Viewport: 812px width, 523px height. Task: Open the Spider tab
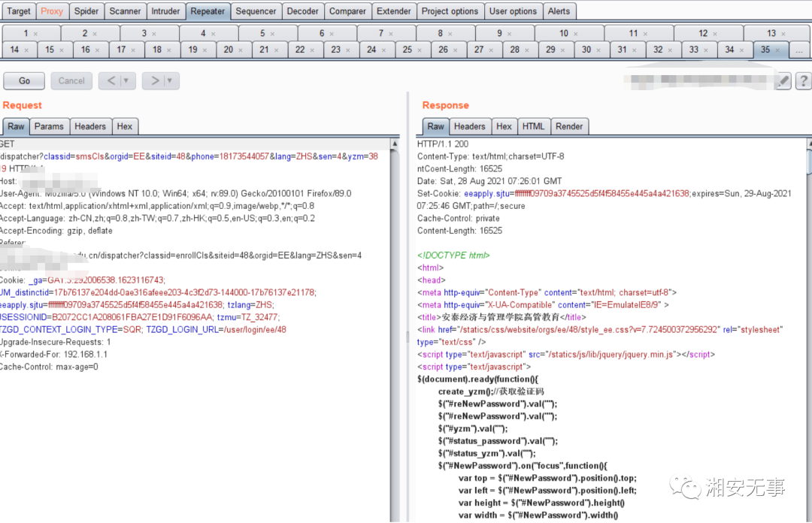click(x=86, y=11)
